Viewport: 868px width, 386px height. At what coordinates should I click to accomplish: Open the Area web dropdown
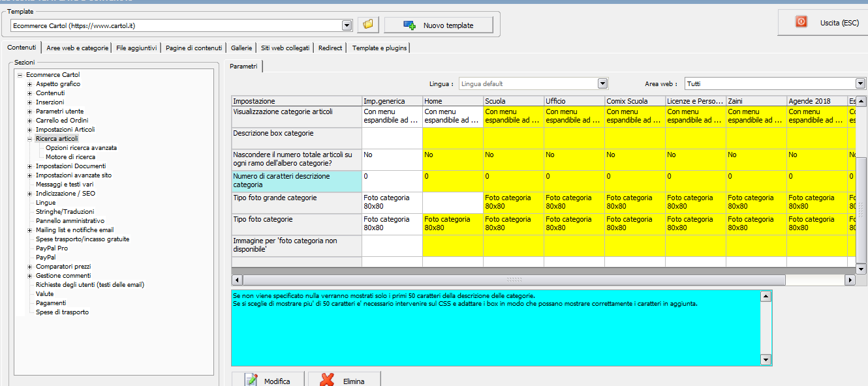(x=860, y=83)
